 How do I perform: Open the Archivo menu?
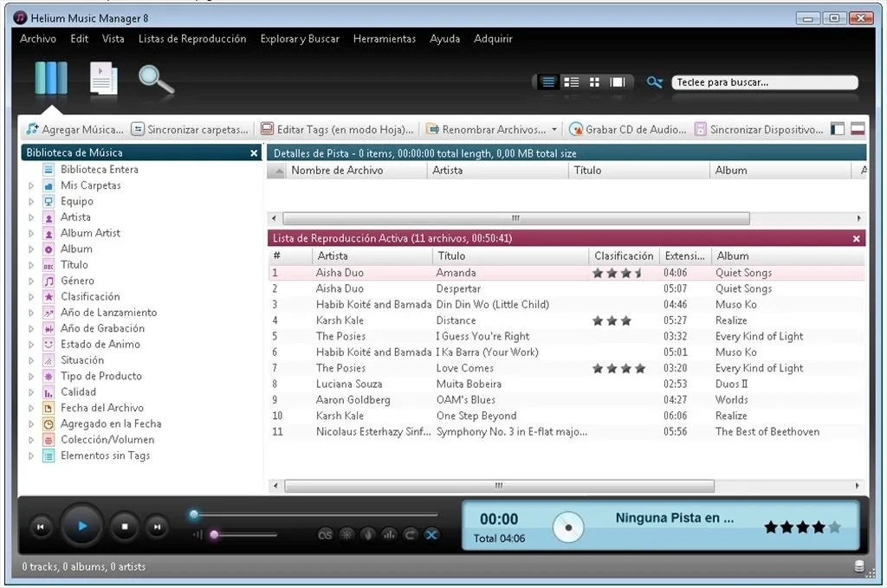[x=38, y=39]
